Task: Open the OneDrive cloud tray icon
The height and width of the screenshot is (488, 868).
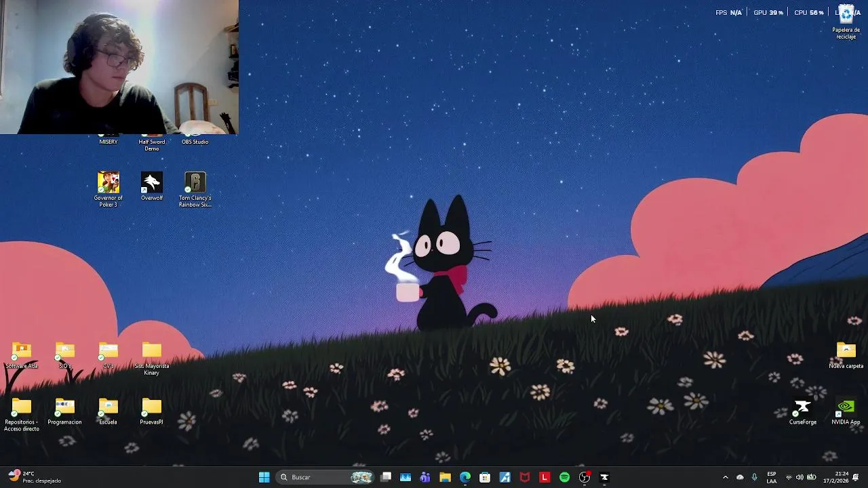Action: tap(740, 477)
